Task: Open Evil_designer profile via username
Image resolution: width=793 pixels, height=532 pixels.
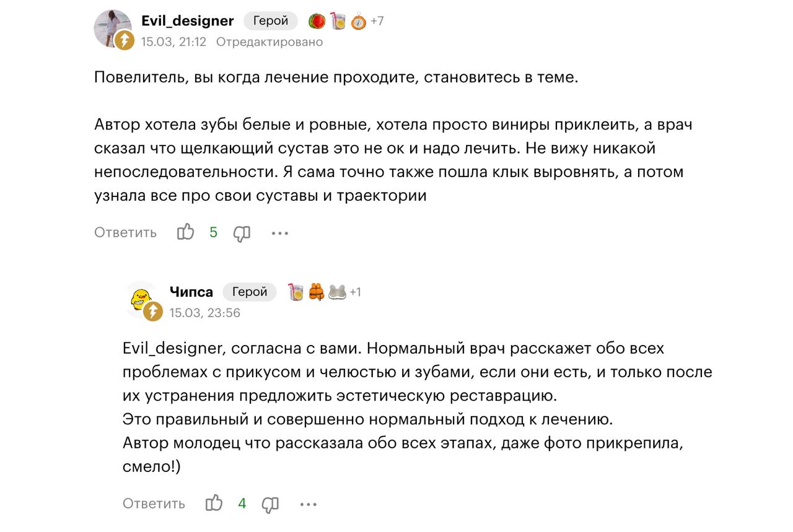Action: click(x=187, y=21)
